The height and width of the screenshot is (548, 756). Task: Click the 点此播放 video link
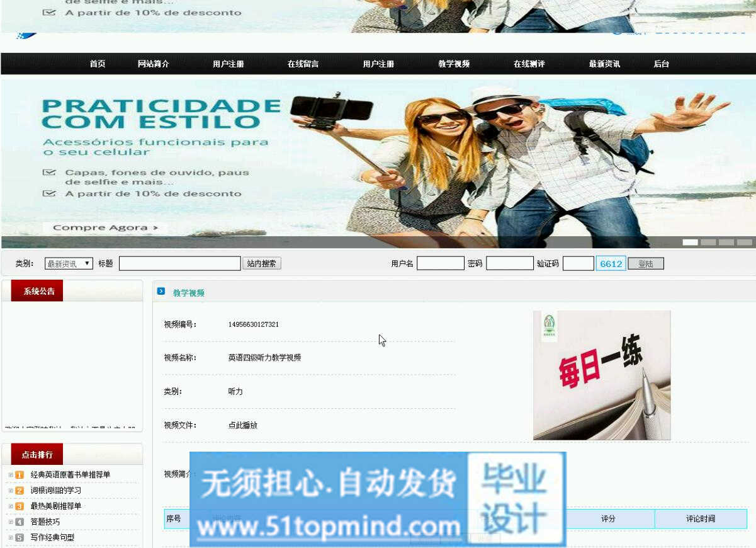pos(243,426)
